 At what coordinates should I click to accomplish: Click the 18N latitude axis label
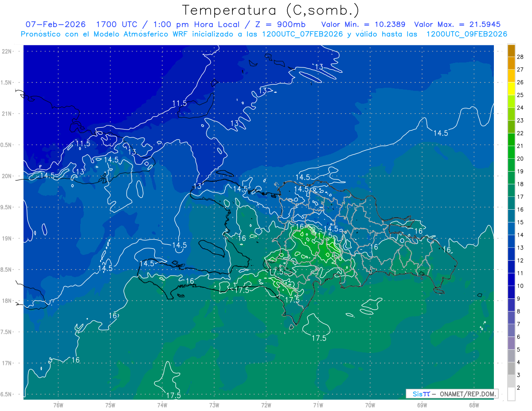[8, 301]
